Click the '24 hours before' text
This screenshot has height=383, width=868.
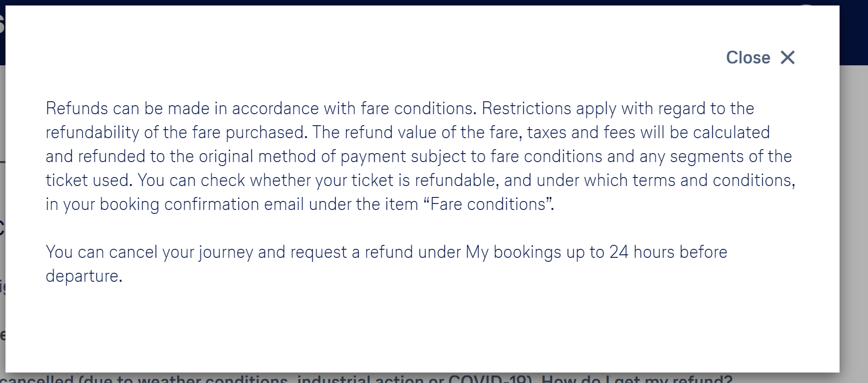point(668,252)
